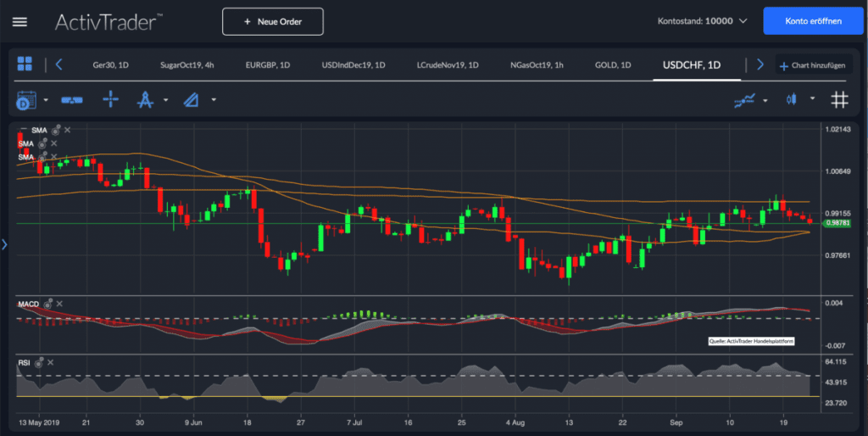Open the Kontostand account dropdown
Image resolution: width=868 pixels, height=436 pixels.
coord(702,21)
